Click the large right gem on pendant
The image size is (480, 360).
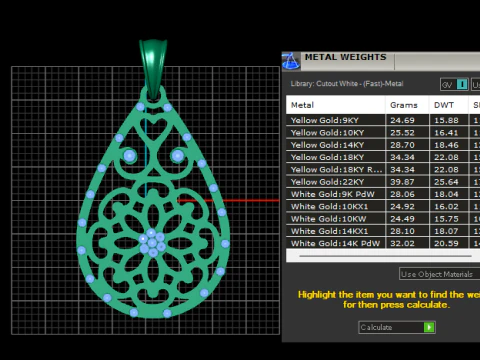coord(177,155)
